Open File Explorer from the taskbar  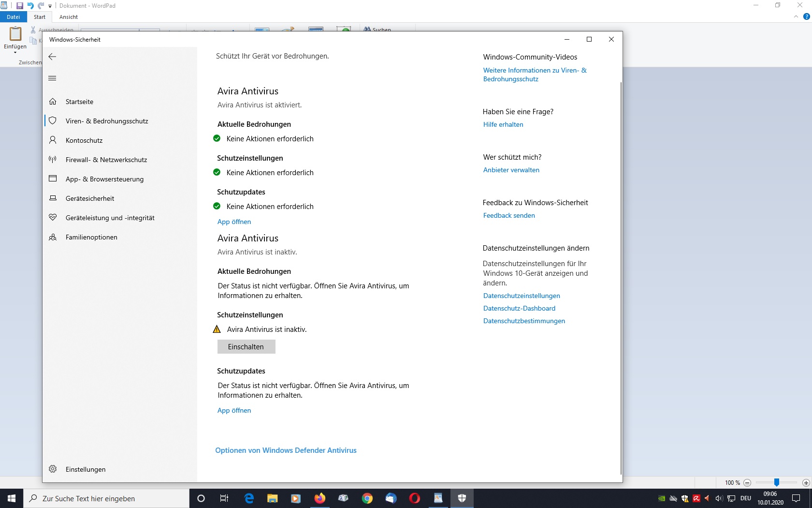(x=273, y=498)
